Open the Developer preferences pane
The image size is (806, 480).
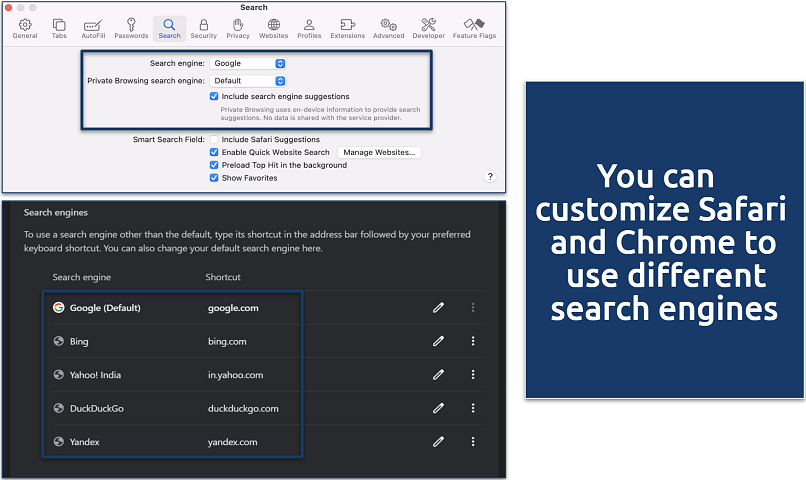pos(429,29)
